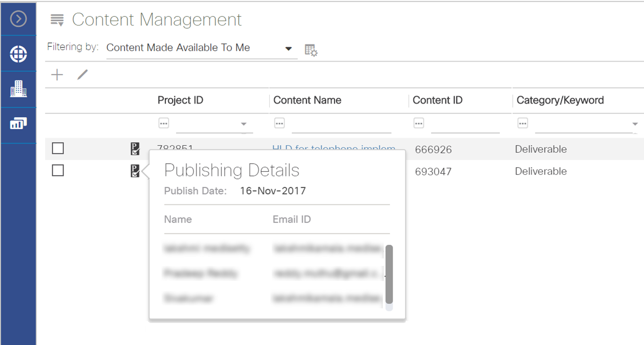Screen dimensions: 644x345
Task: Click the Email ID header in Publishing Details
Action: (292, 219)
